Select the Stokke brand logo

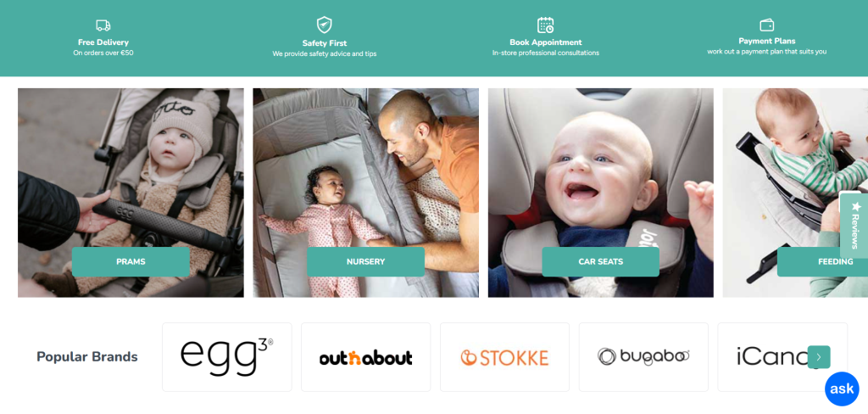pyautogui.click(x=504, y=357)
